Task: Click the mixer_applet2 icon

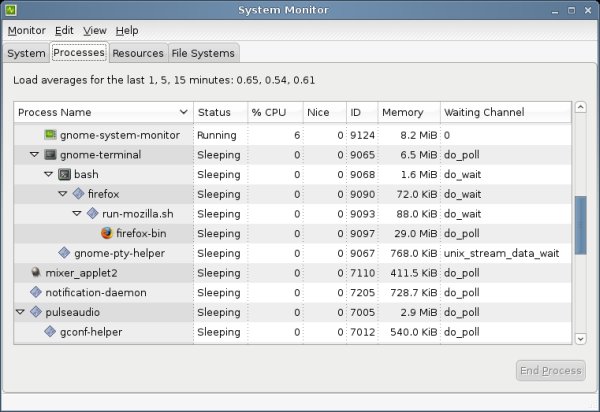Action: coord(36,272)
